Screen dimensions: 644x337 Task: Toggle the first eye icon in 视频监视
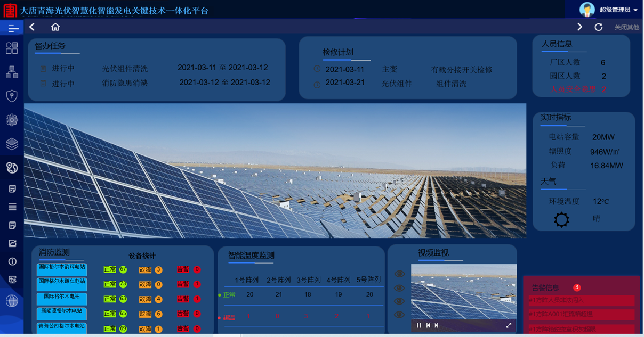[399, 274]
